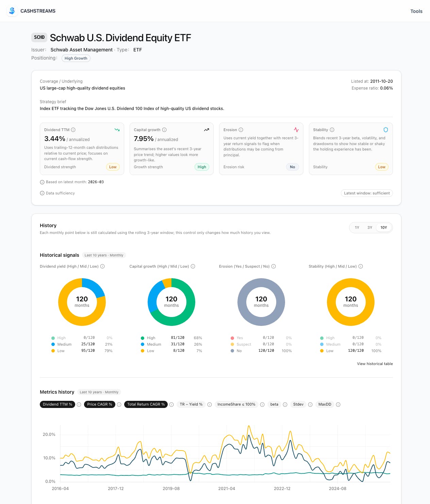Open View historical table link
The width and height of the screenshot is (430, 504).
pyautogui.click(x=375, y=364)
